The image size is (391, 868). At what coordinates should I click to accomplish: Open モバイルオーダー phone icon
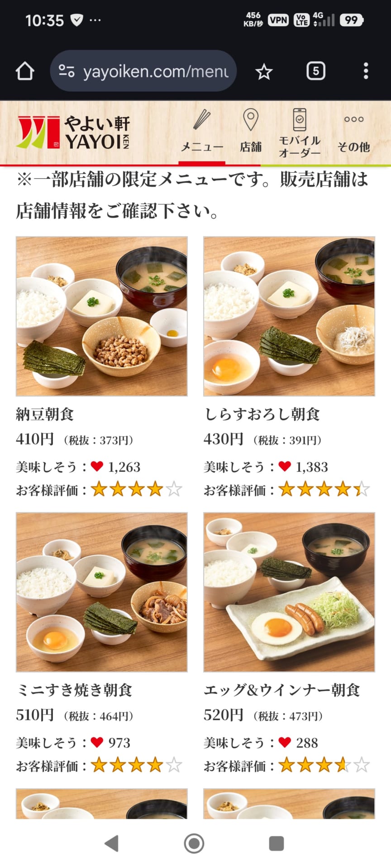(299, 132)
